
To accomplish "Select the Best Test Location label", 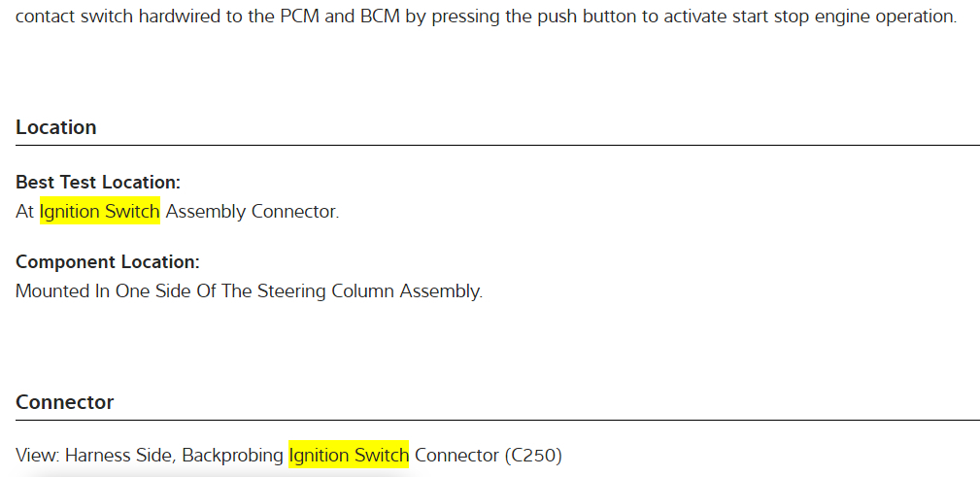I will pyautogui.click(x=98, y=182).
